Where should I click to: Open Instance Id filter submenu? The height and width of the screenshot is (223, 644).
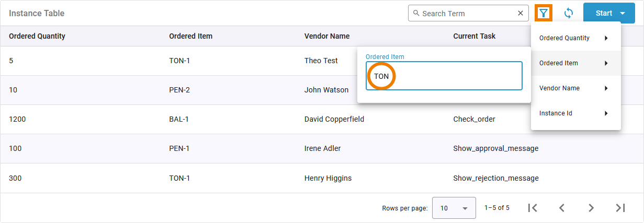coord(575,113)
